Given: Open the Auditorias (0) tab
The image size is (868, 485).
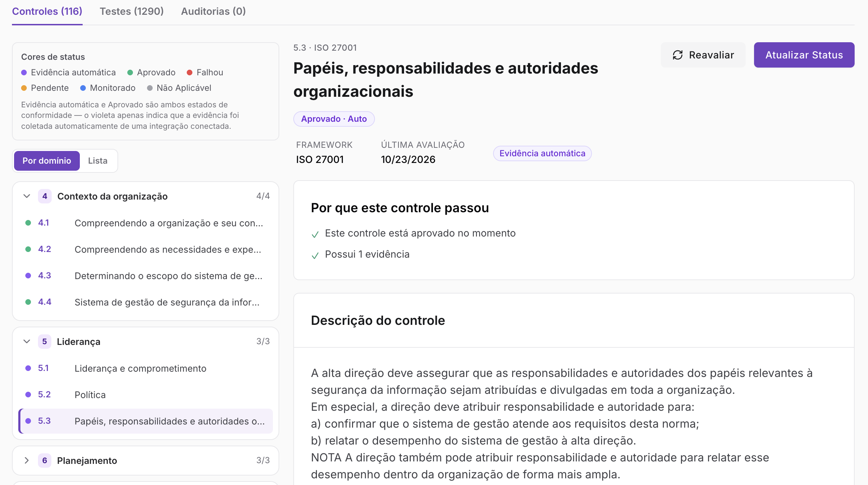Looking at the screenshot, I should pyautogui.click(x=213, y=11).
